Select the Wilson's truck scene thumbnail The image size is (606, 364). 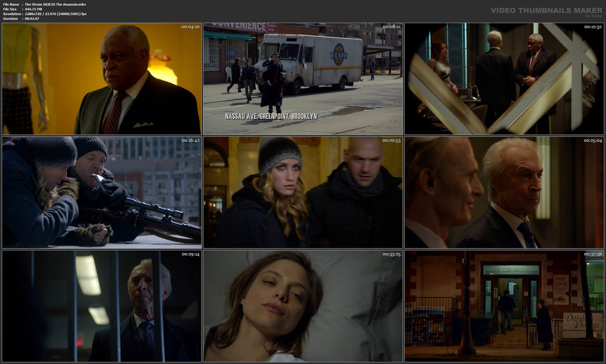303,78
